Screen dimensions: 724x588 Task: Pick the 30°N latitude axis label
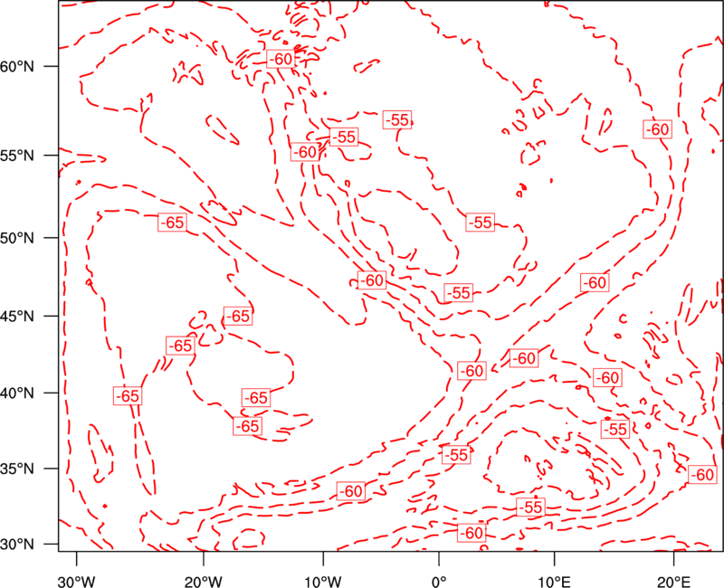(x=17, y=545)
